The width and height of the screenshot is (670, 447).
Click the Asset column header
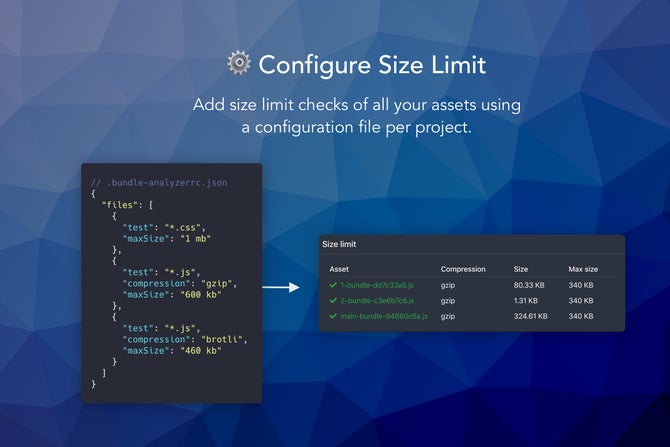coord(339,269)
